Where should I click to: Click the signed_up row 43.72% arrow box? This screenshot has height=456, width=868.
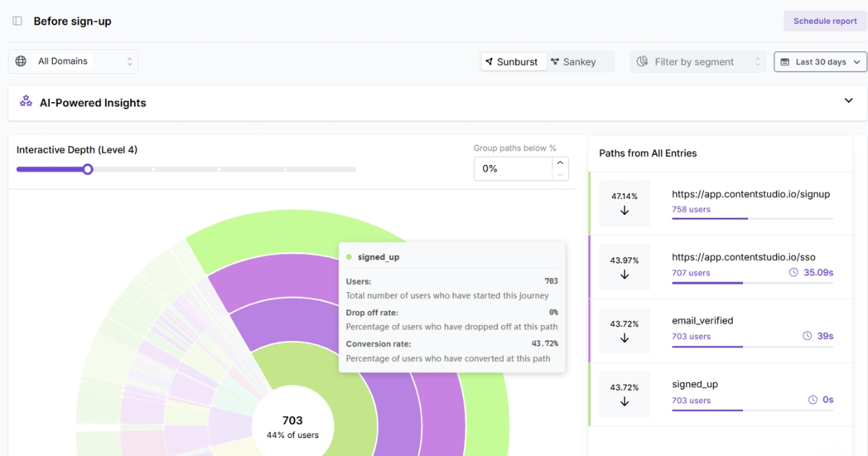tap(625, 394)
